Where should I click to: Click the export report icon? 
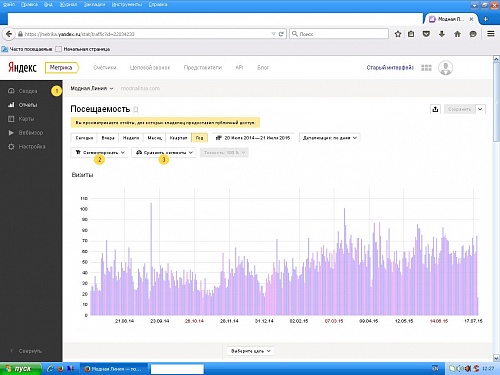(435, 109)
